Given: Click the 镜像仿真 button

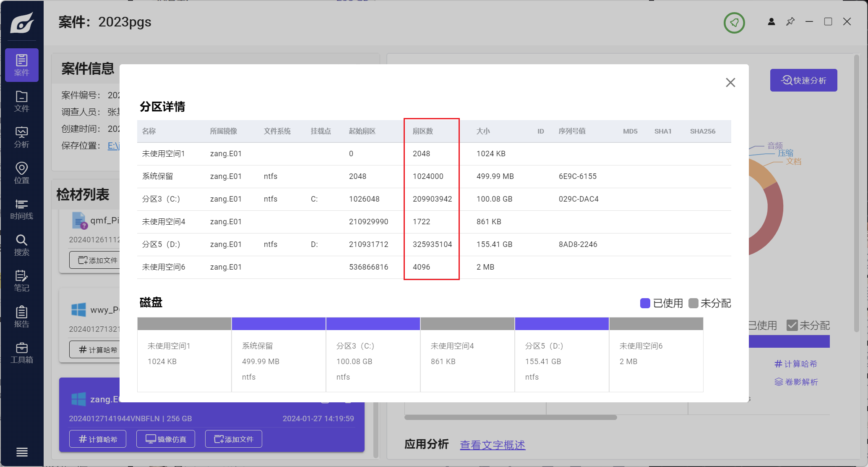Looking at the screenshot, I should (x=166, y=439).
